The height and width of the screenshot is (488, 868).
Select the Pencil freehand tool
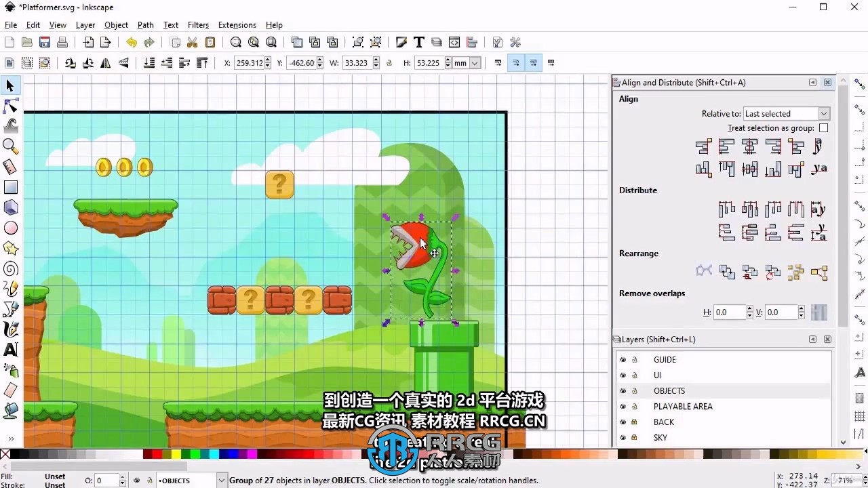point(10,289)
